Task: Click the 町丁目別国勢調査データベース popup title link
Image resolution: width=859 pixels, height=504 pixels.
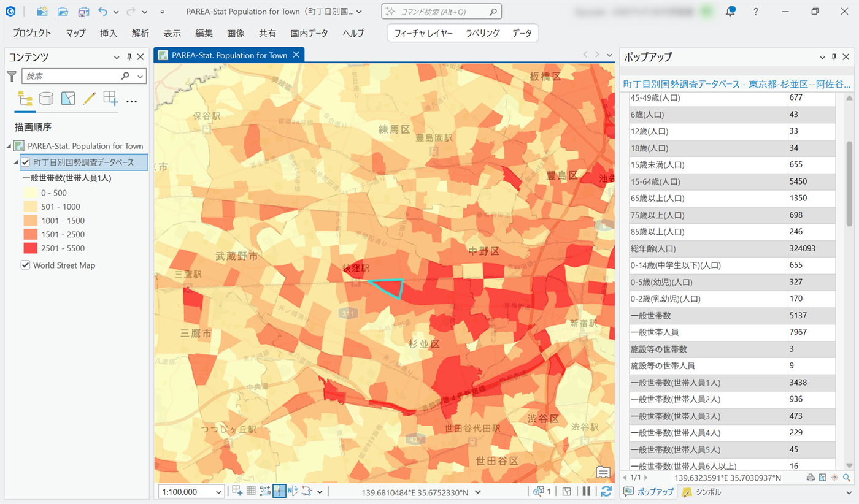Action: [736, 84]
